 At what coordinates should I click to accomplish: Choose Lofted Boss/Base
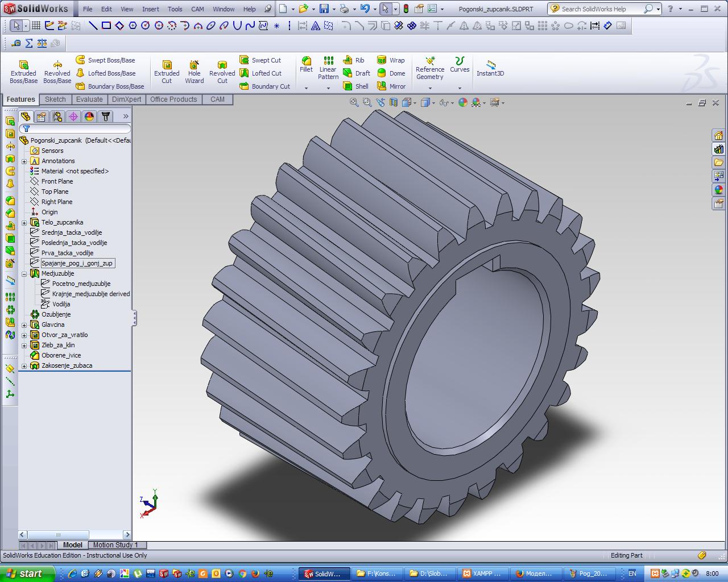point(106,73)
